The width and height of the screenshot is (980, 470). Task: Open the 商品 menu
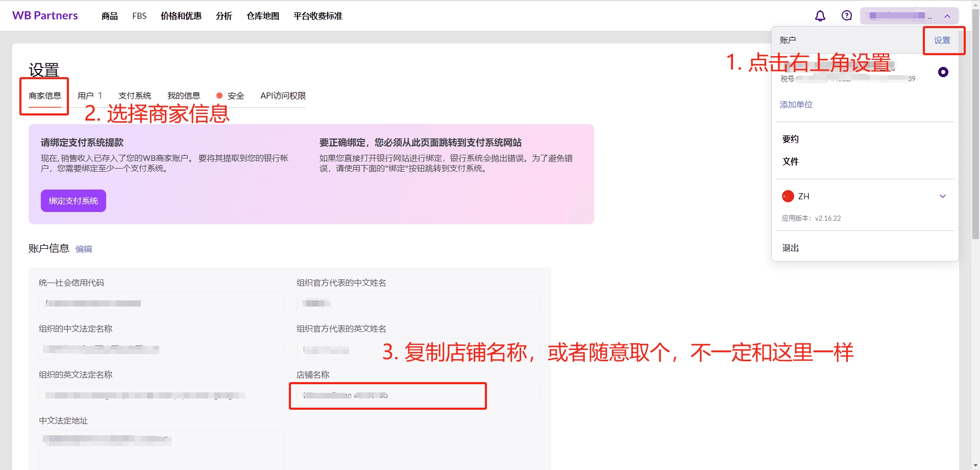pos(110,16)
